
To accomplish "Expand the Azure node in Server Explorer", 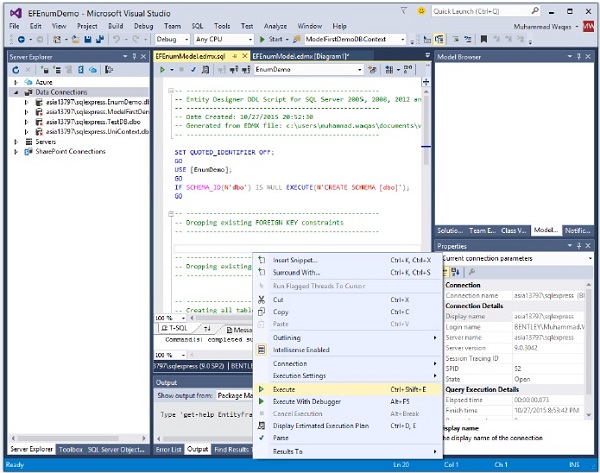I will [16, 82].
